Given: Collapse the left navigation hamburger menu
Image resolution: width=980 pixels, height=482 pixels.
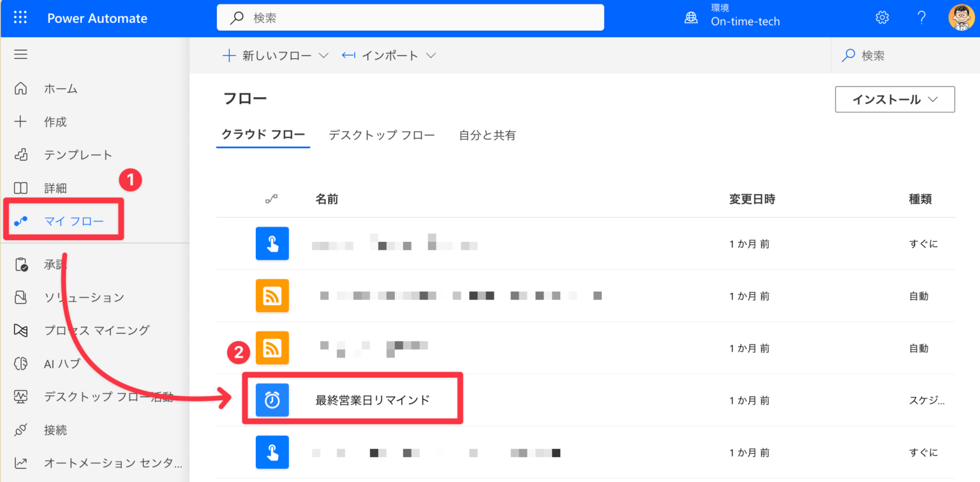Looking at the screenshot, I should click(20, 55).
